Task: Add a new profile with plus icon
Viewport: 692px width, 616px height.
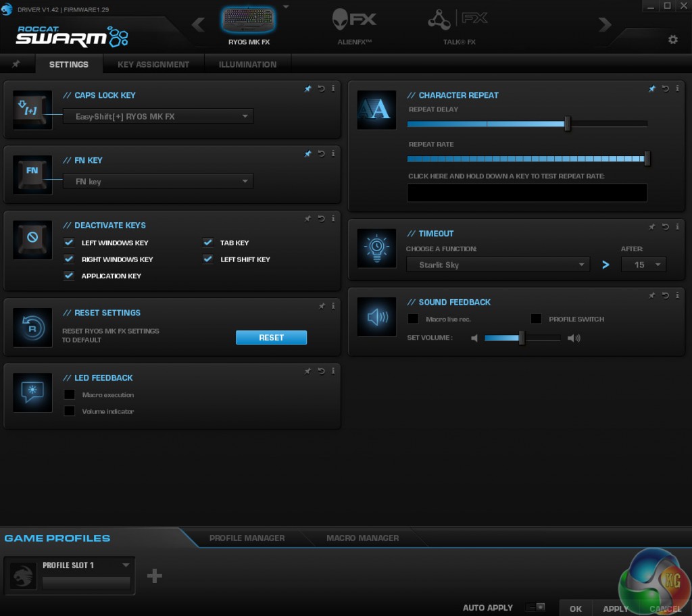Action: [x=155, y=575]
